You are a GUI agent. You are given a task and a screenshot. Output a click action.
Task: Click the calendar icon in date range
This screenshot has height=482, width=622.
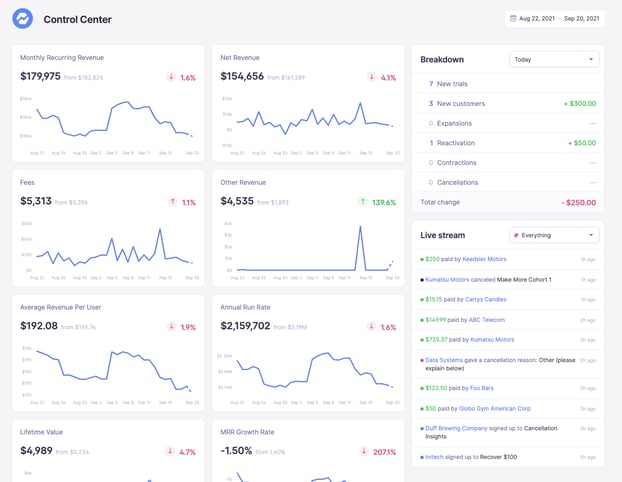click(x=513, y=18)
